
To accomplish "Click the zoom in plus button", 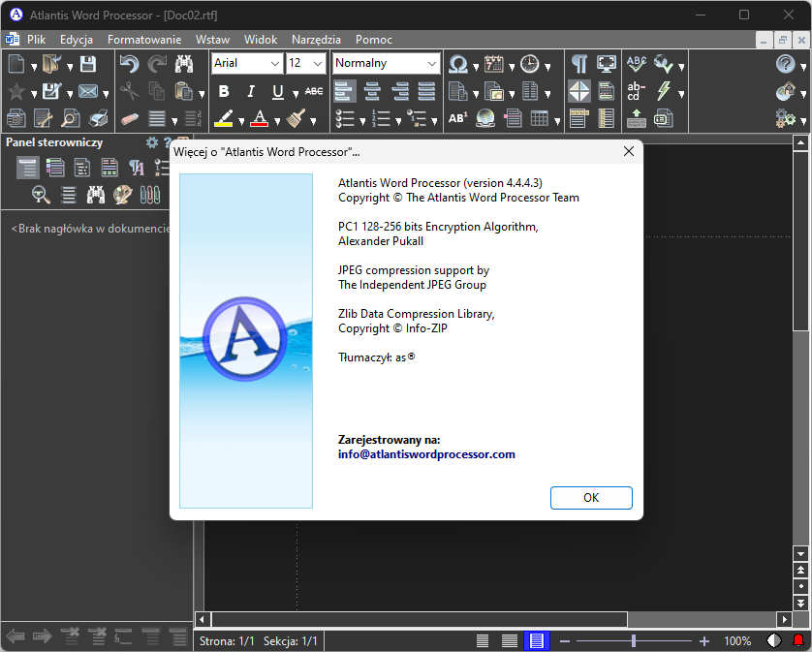I will [704, 641].
